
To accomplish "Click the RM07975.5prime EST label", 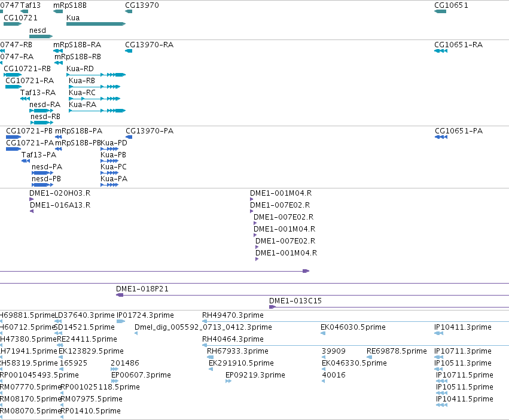I will [92, 400].
